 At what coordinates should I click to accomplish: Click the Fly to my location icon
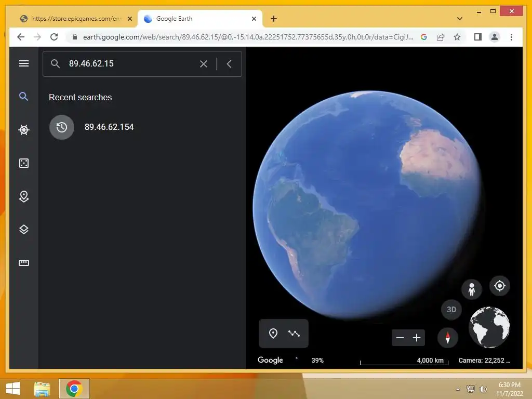tap(500, 286)
